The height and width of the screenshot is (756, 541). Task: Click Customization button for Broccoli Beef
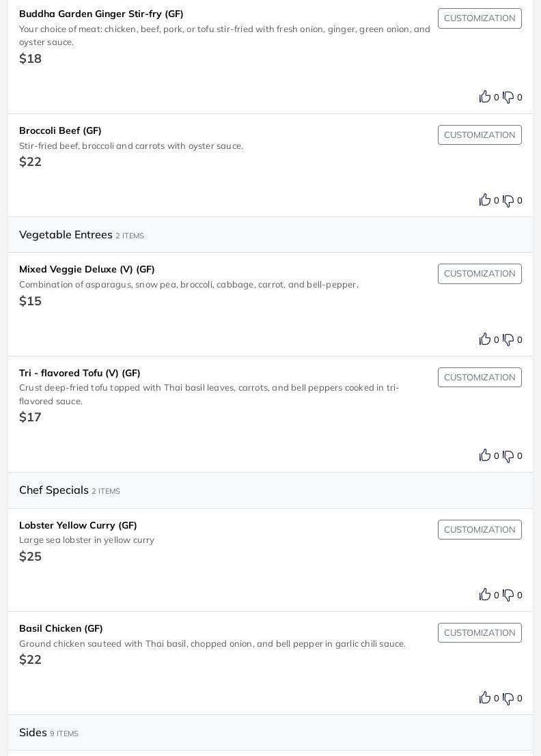point(480,135)
